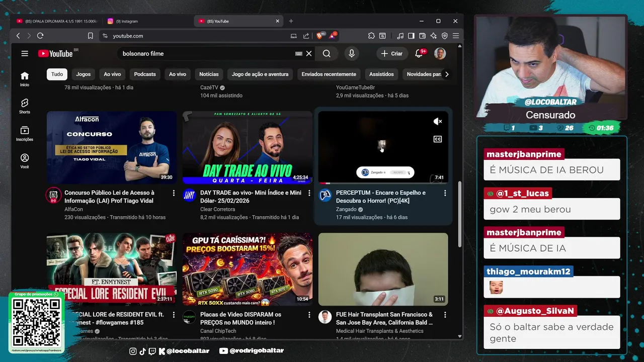
Task: Close the active YouTube tab
Action: pyautogui.click(x=277, y=21)
